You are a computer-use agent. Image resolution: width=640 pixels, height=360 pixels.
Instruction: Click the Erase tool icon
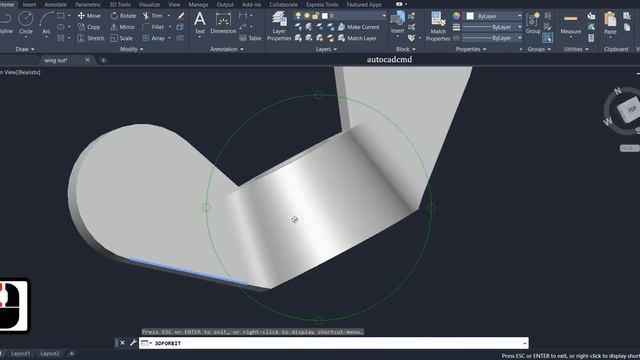click(x=180, y=16)
